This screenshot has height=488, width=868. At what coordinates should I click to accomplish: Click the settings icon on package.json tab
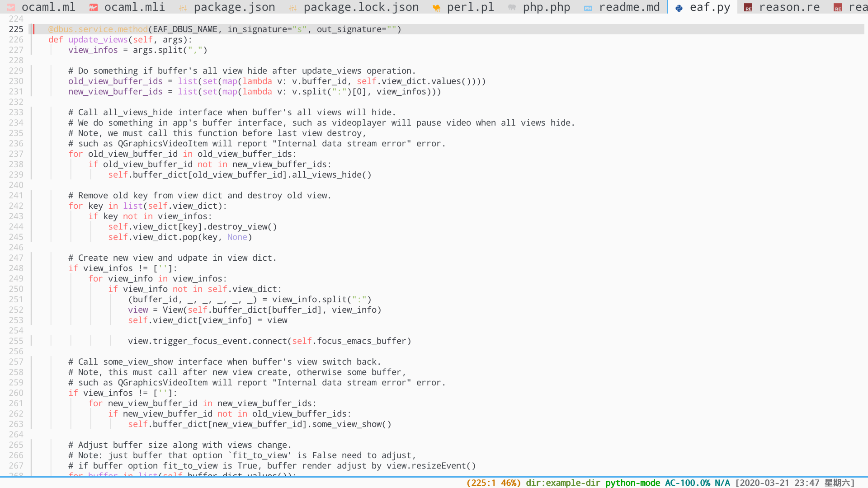pyautogui.click(x=183, y=8)
